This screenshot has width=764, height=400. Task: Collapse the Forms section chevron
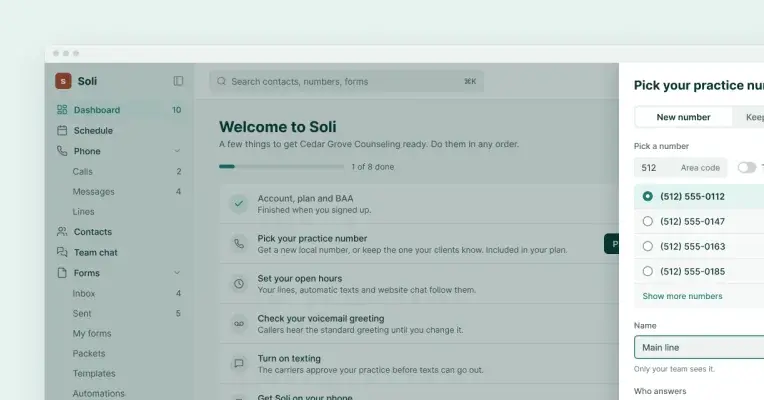click(x=177, y=273)
